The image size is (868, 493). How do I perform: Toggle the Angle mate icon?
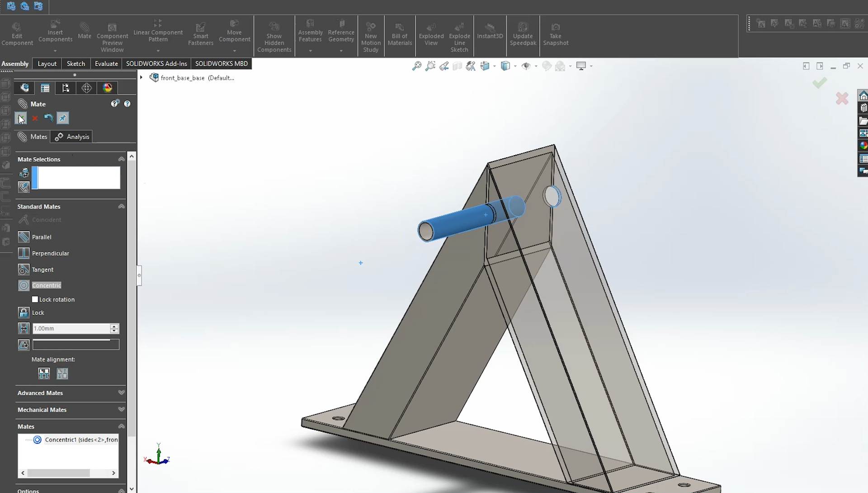24,345
